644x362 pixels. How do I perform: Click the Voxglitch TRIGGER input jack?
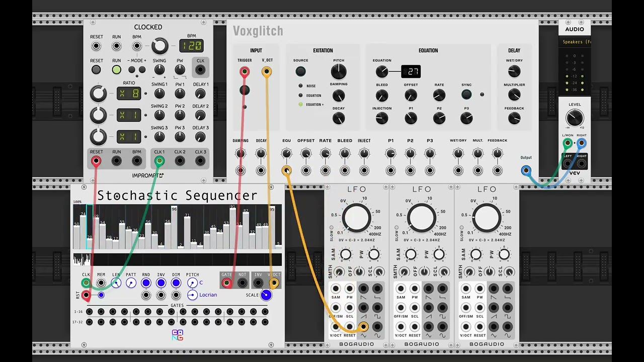[x=245, y=72]
